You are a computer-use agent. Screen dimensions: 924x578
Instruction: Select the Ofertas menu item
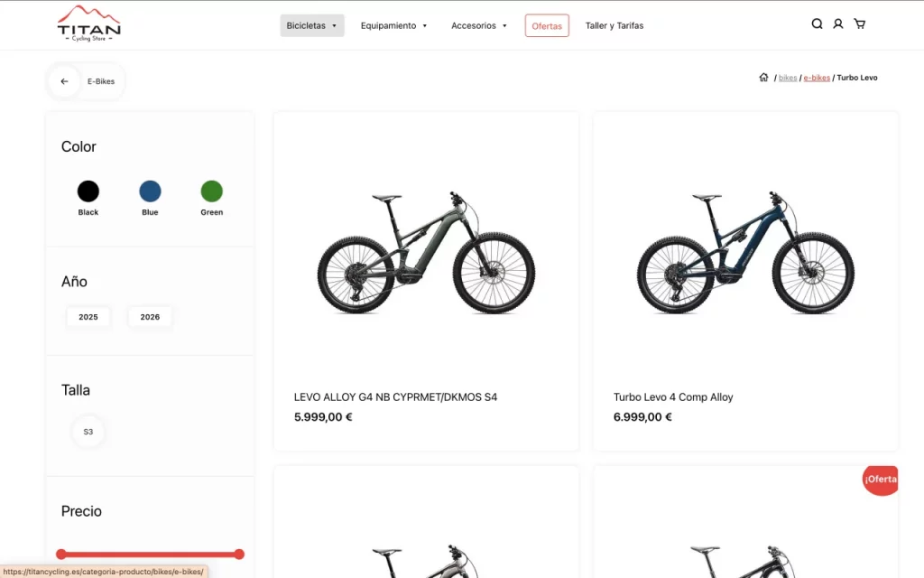click(x=547, y=25)
